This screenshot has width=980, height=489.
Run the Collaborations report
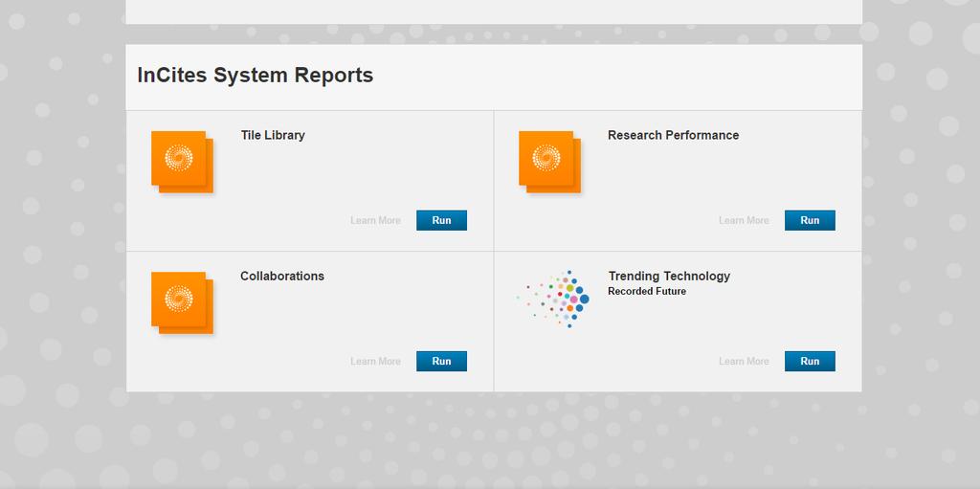point(441,361)
